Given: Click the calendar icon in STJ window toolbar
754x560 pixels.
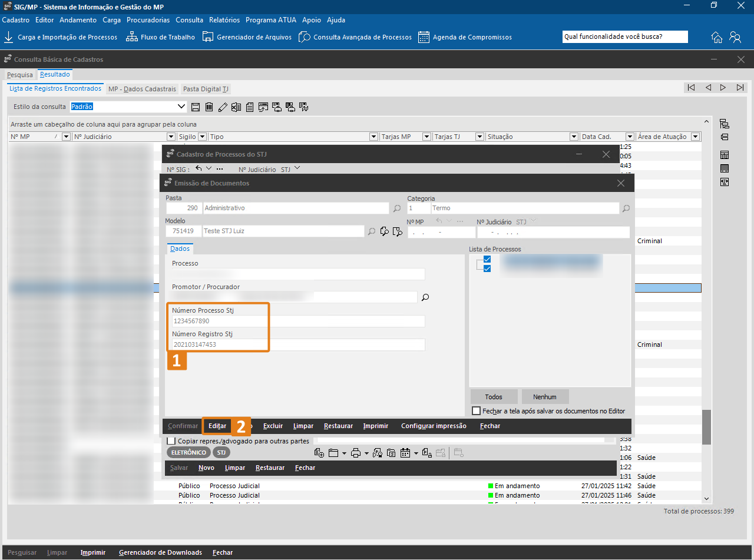Looking at the screenshot, I should [x=405, y=453].
